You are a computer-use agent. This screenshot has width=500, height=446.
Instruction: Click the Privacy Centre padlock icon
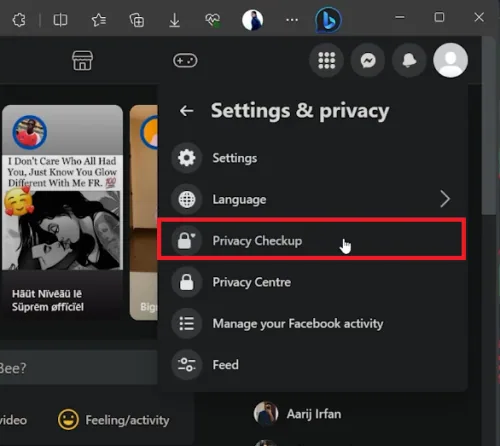187,282
